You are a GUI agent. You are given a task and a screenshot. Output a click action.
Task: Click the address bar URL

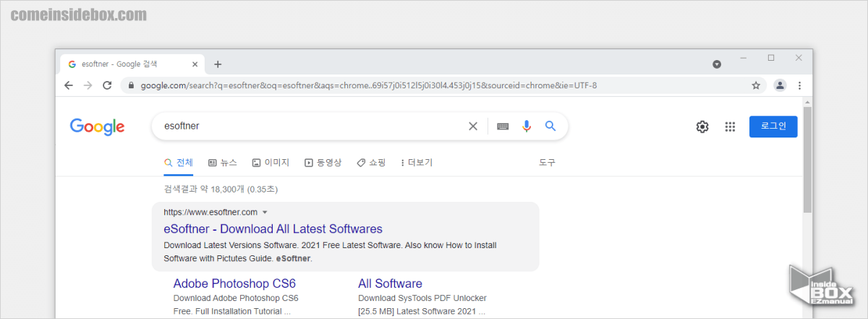pos(369,85)
